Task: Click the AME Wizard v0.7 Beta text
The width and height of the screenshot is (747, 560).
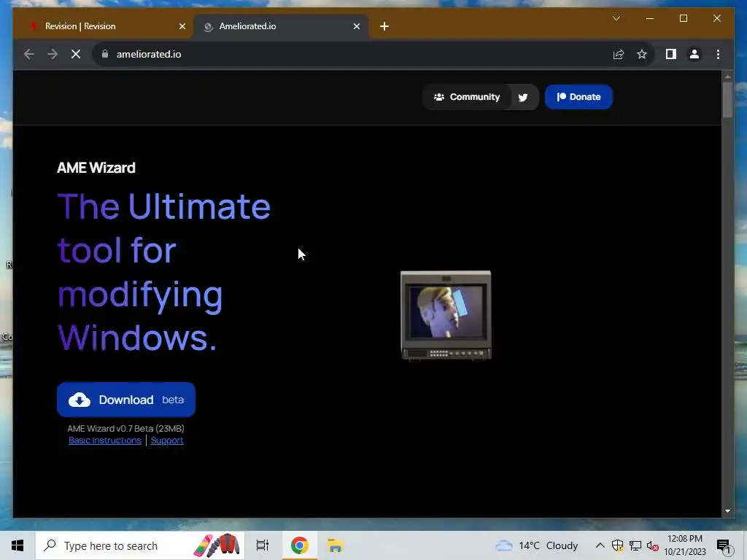Action: pyautogui.click(x=125, y=429)
